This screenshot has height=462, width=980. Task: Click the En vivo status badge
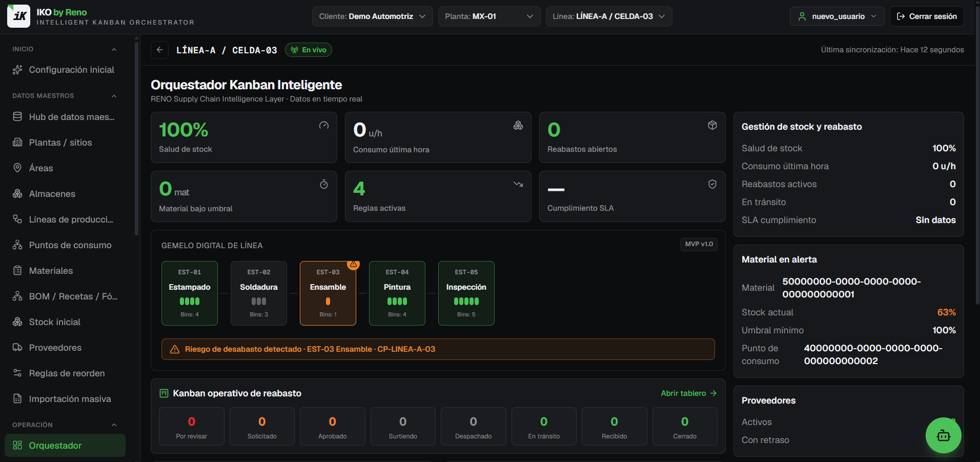tap(309, 50)
